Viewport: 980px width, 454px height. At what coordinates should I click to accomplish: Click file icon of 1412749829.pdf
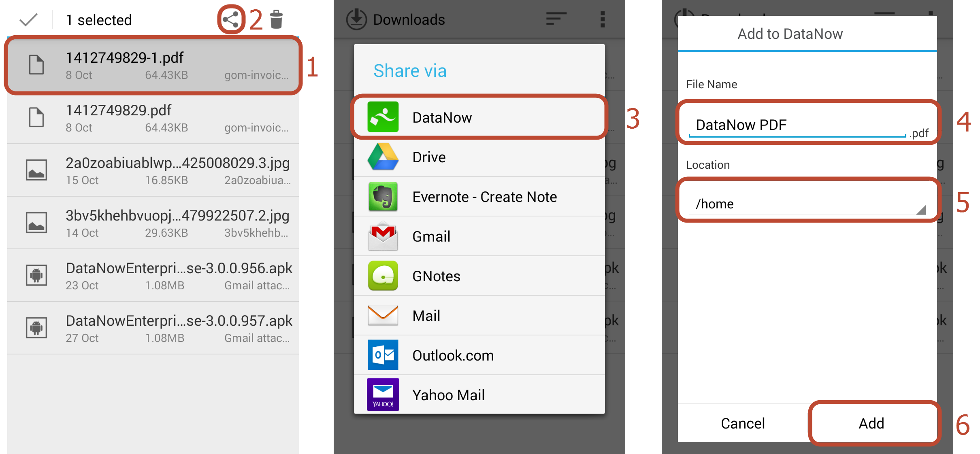coord(36,117)
